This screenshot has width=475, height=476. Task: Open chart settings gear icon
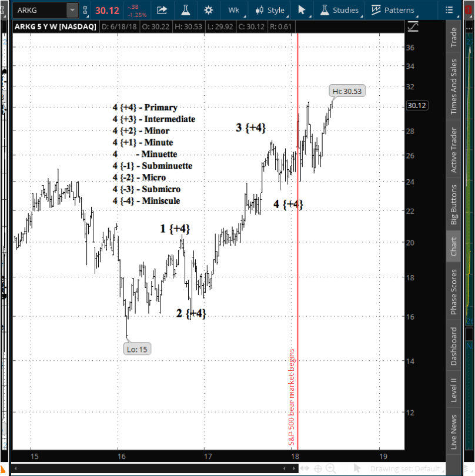(x=208, y=10)
